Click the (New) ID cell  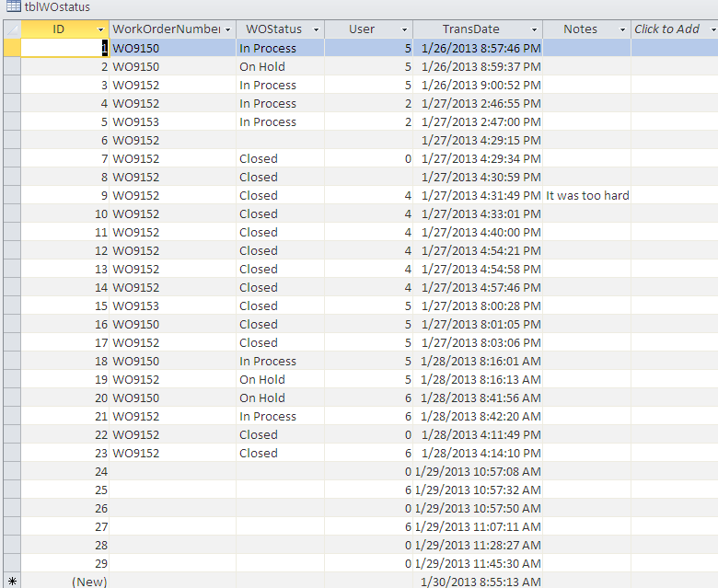(65, 582)
